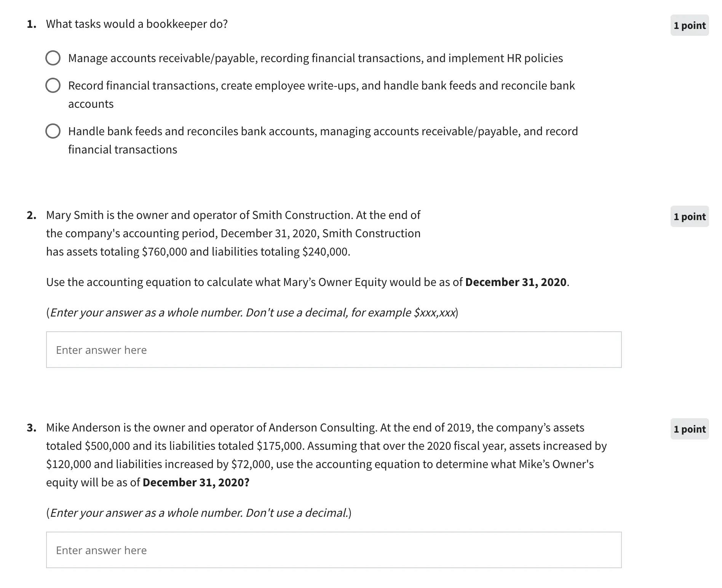Click the question number '2.' label

[x=32, y=215]
